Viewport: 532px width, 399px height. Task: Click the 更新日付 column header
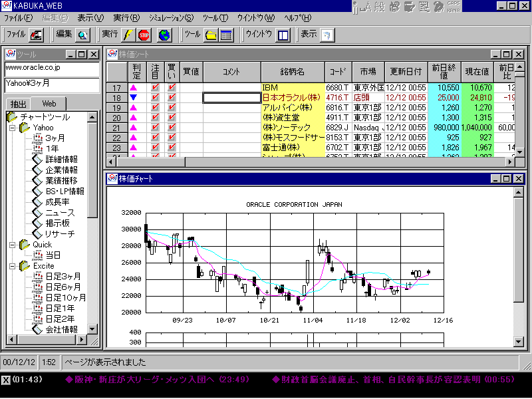tap(406, 72)
